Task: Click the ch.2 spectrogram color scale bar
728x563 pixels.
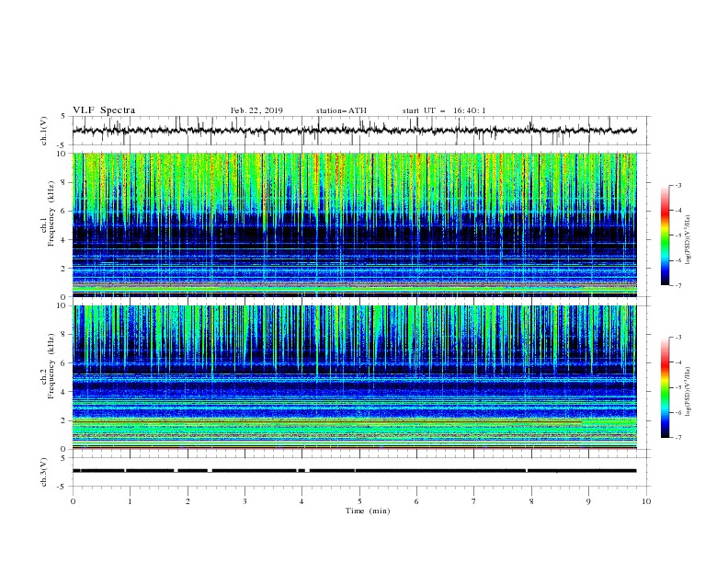Action: point(665,387)
